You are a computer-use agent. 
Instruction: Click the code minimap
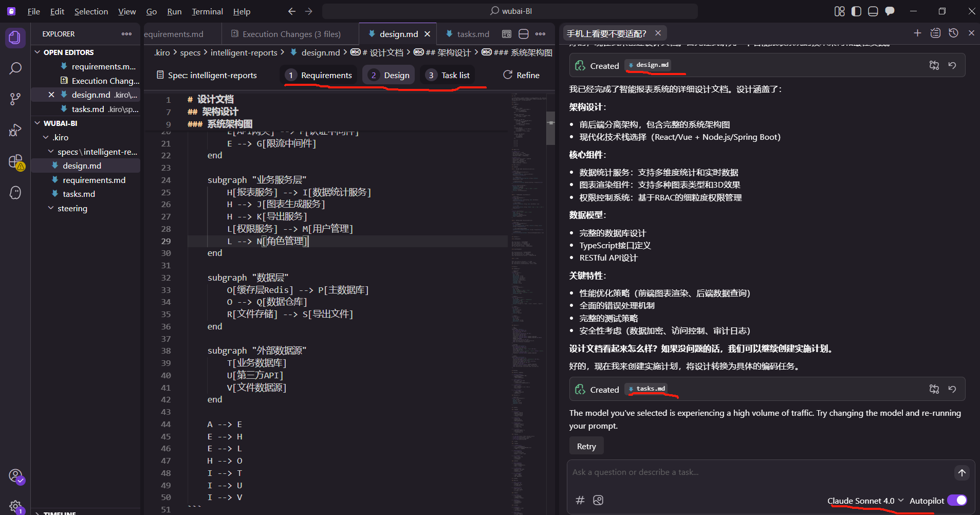coord(528,302)
